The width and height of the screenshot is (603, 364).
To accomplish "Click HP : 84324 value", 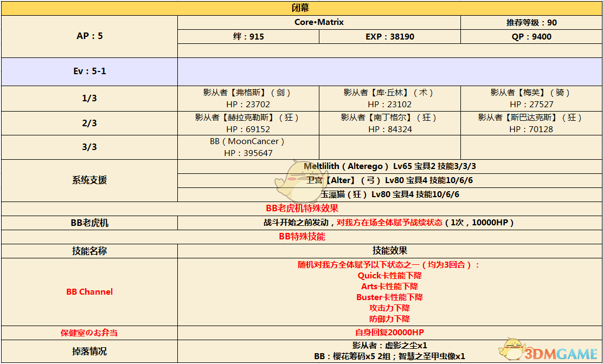I will pyautogui.click(x=389, y=129).
